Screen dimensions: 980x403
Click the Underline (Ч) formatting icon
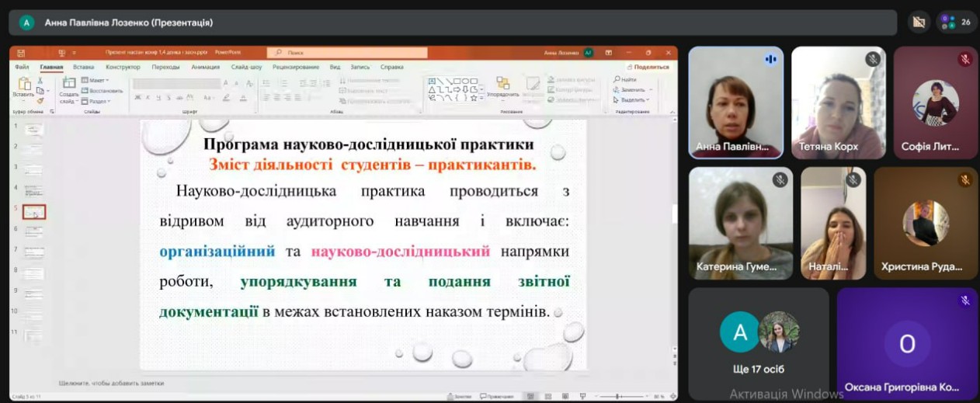(x=158, y=97)
